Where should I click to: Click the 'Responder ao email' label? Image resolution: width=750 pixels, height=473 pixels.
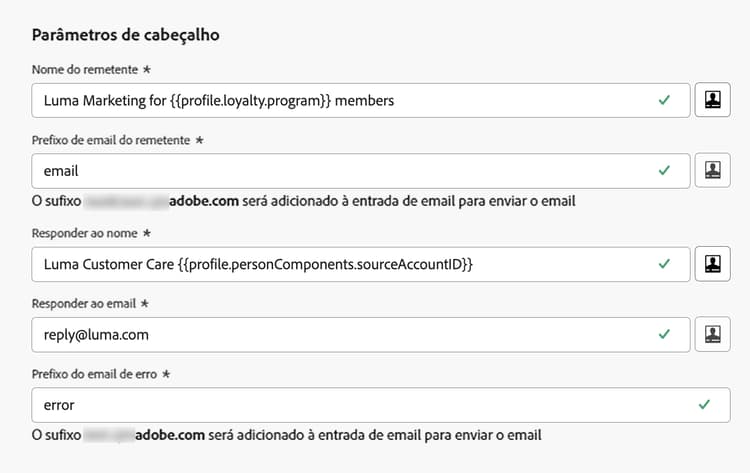(x=84, y=302)
